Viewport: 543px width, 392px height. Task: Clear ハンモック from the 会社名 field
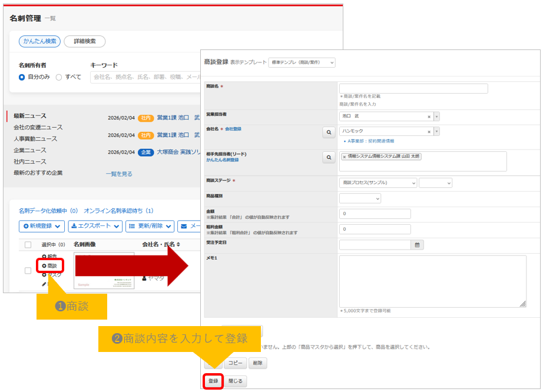point(429,132)
